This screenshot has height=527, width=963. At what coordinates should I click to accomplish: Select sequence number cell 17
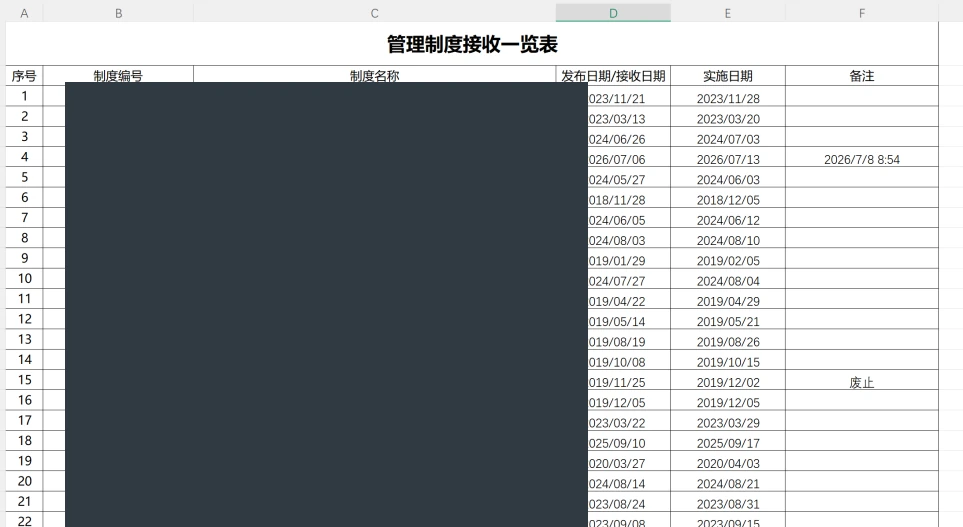pos(24,420)
